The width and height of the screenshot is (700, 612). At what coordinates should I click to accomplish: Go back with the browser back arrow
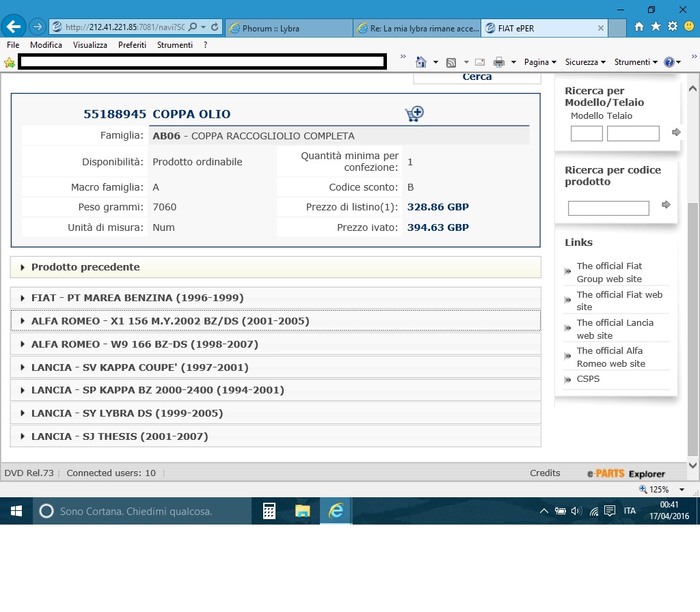(x=14, y=27)
